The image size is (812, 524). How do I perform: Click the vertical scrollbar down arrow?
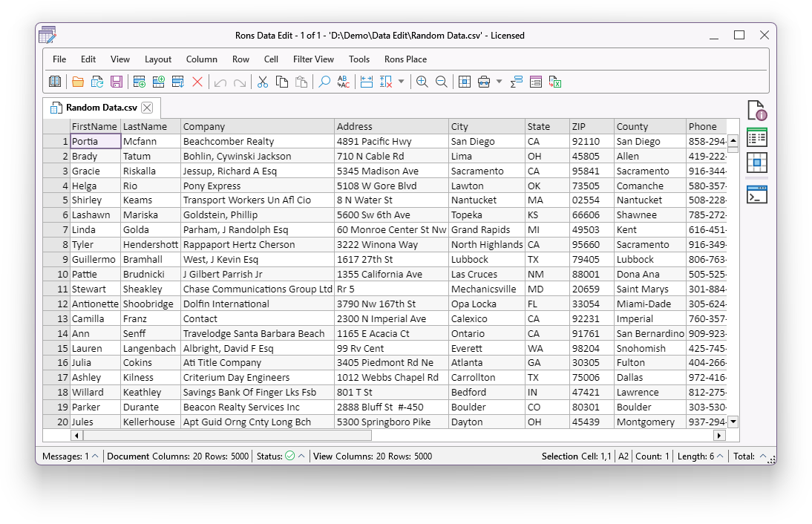[733, 422]
